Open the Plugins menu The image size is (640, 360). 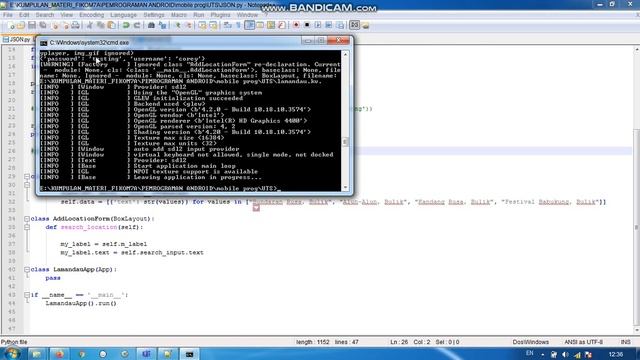220,15
